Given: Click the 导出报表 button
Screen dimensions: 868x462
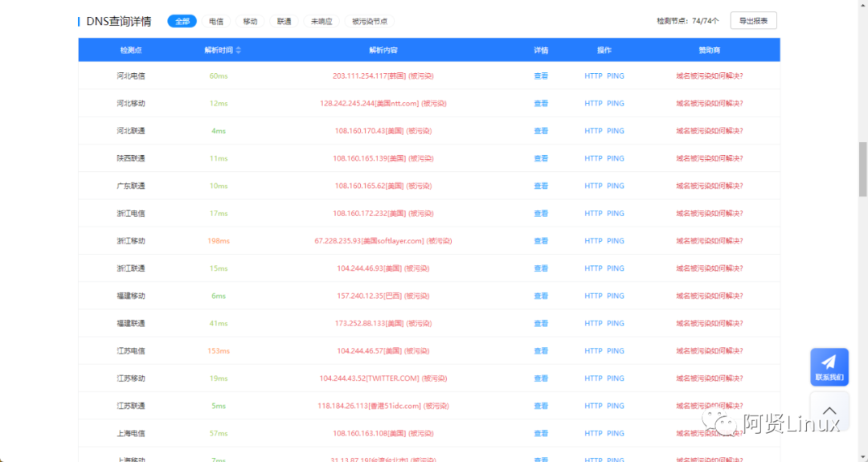Looking at the screenshot, I should (x=753, y=21).
